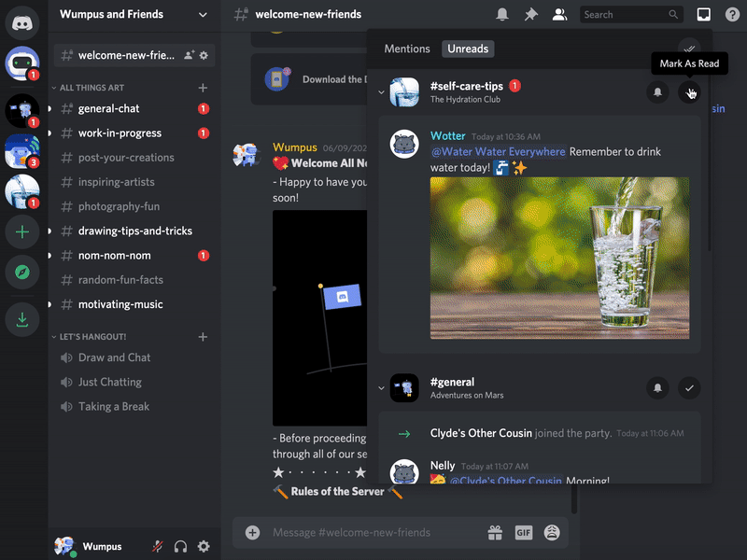Screen dimensions: 747x560
Task: Open the pinned messages icon
Action: click(531, 14)
